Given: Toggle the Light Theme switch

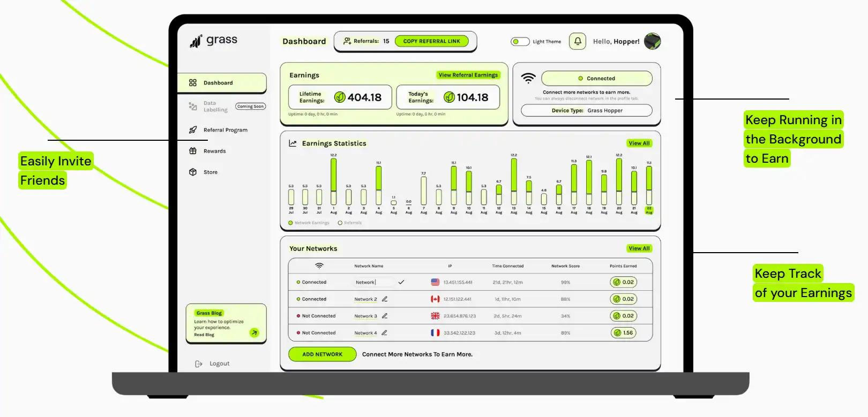Looking at the screenshot, I should [x=520, y=41].
